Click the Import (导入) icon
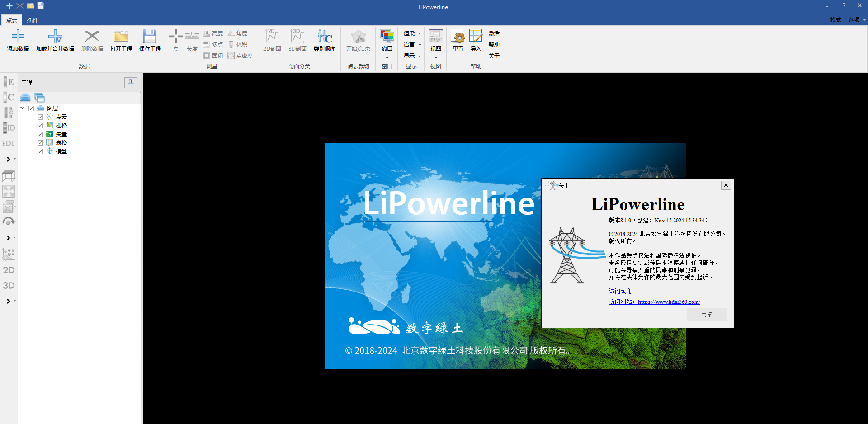This screenshot has width=868, height=424. (x=476, y=37)
